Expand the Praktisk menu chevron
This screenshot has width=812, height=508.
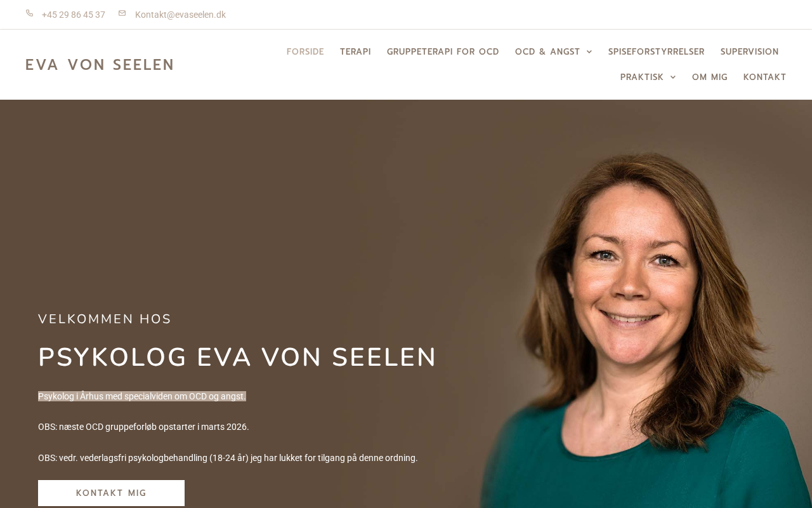(673, 77)
